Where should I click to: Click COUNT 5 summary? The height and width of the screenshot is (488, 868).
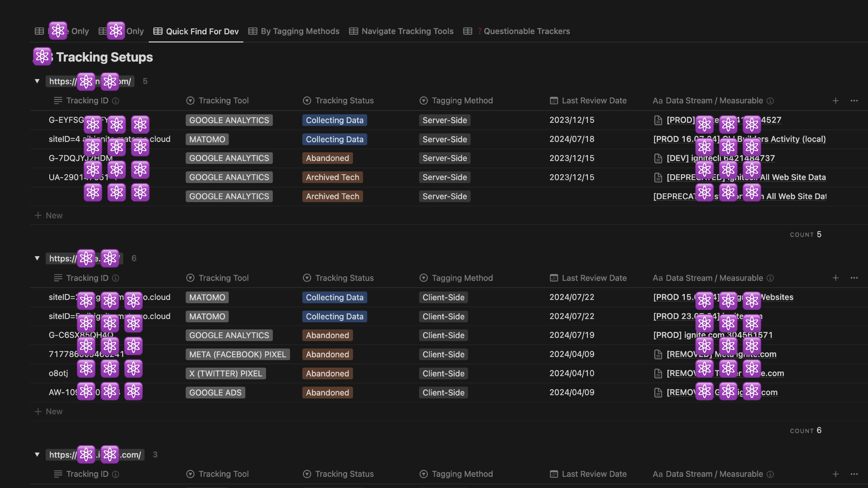(x=806, y=234)
